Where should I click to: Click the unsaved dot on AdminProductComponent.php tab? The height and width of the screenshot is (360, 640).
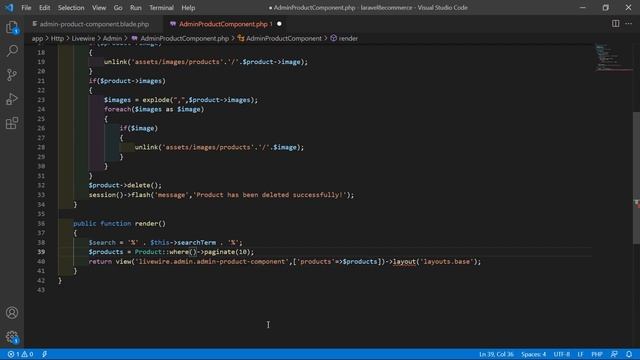(x=279, y=24)
